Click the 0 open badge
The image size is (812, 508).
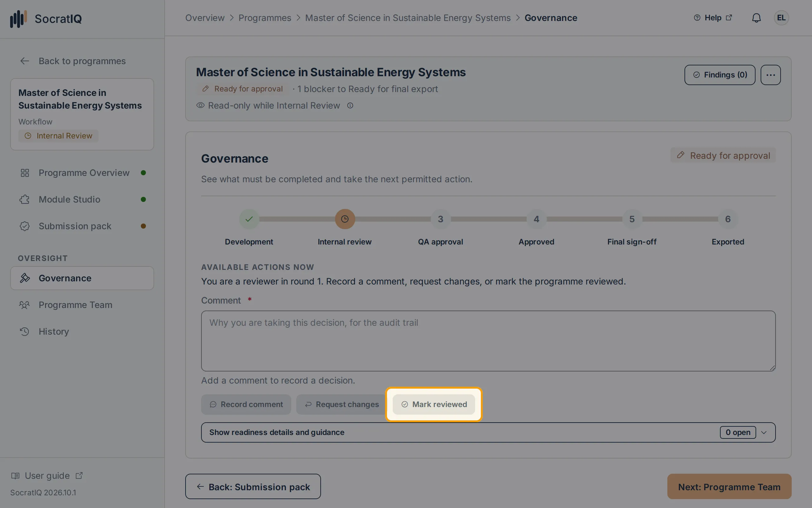[x=737, y=432]
